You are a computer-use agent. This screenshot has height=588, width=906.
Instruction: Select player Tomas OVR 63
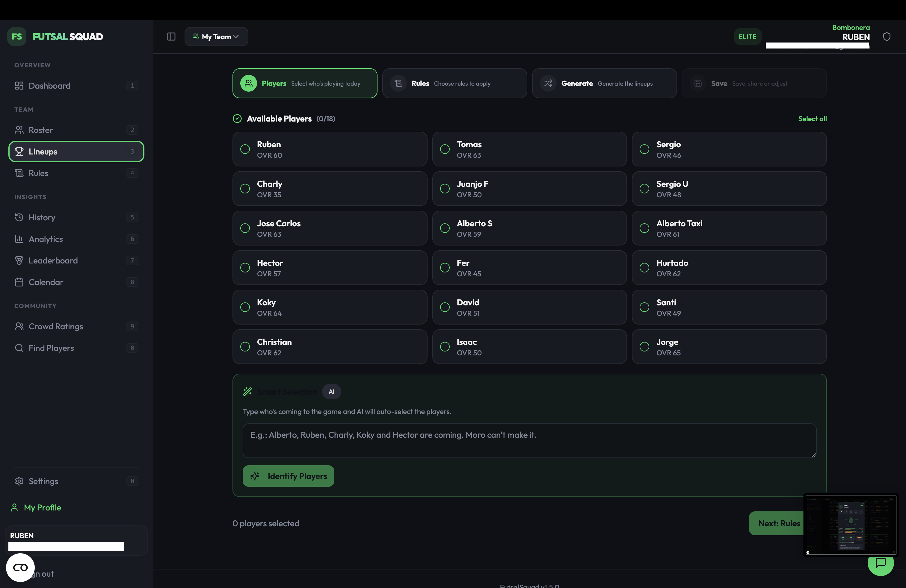click(x=529, y=149)
